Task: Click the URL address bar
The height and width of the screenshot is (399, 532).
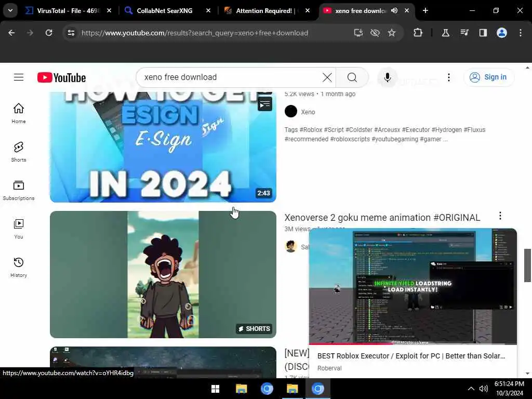Action: tap(195, 33)
